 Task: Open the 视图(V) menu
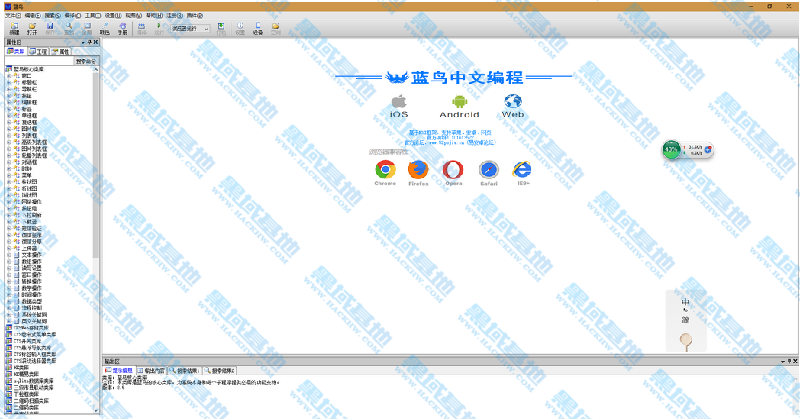(134, 16)
